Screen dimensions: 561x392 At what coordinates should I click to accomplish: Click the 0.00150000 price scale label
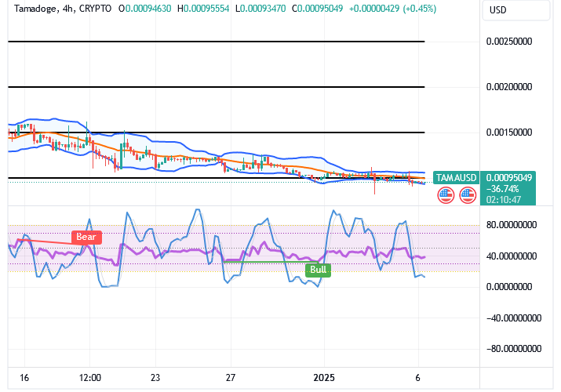coord(515,132)
